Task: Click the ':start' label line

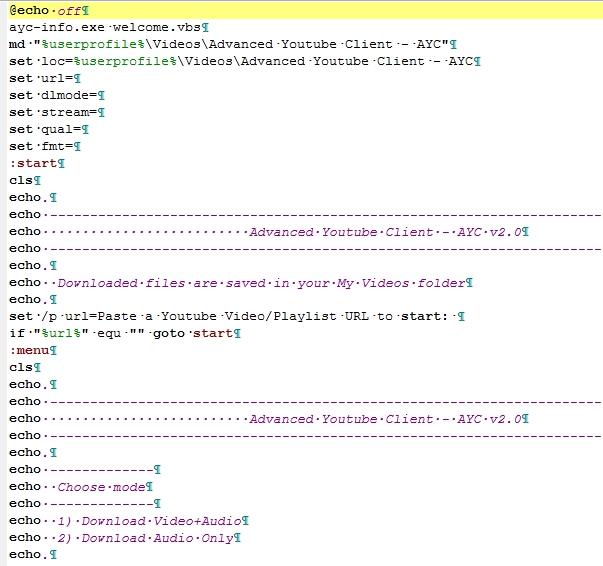Action: click(x=37, y=163)
